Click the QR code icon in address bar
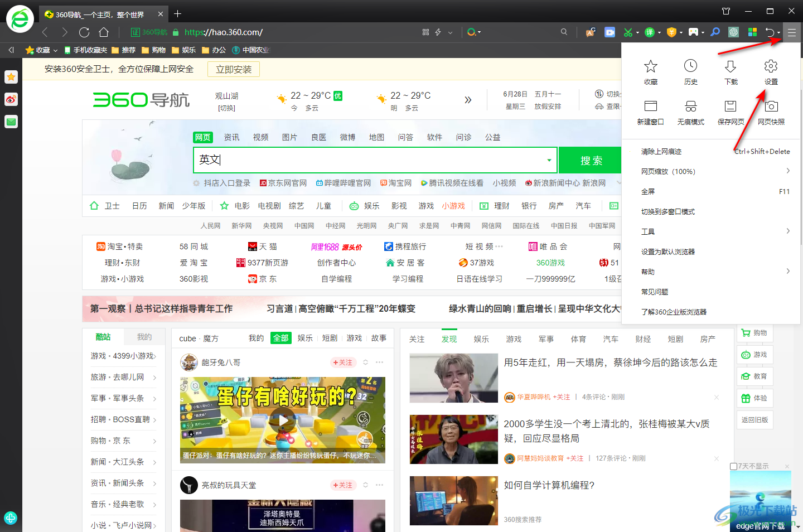 coord(425,32)
